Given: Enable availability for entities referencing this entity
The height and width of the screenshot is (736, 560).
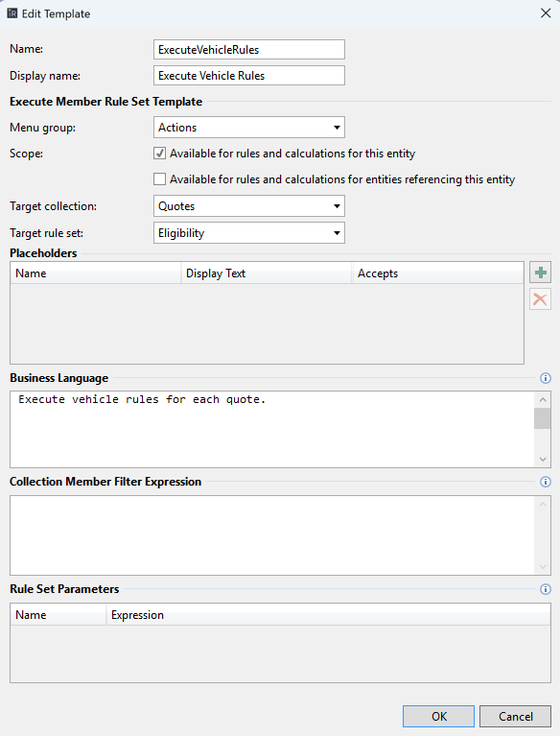Looking at the screenshot, I should [x=159, y=178].
